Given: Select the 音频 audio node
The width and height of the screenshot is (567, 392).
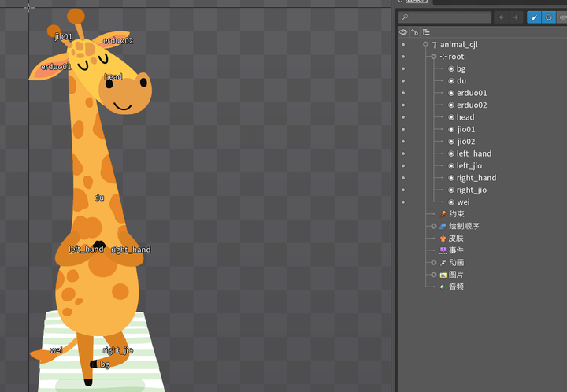Looking at the screenshot, I should (x=456, y=287).
